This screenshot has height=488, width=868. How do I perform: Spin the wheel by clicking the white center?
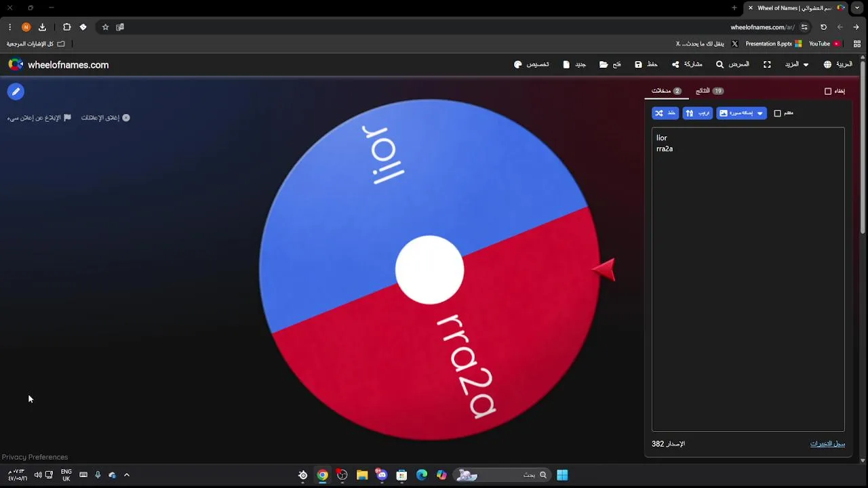click(429, 270)
